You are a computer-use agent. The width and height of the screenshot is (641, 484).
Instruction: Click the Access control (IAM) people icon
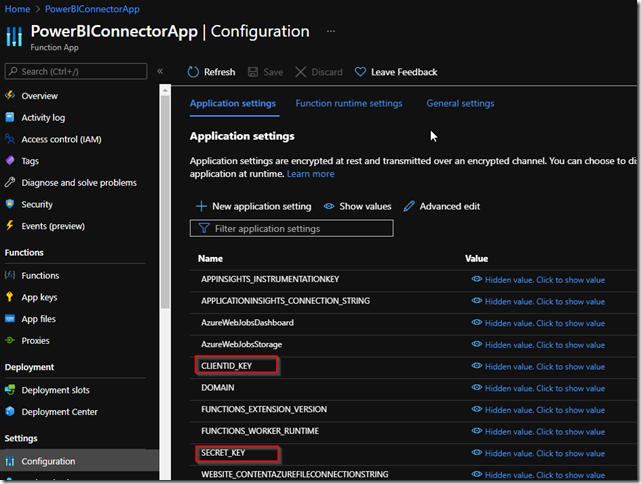10,139
